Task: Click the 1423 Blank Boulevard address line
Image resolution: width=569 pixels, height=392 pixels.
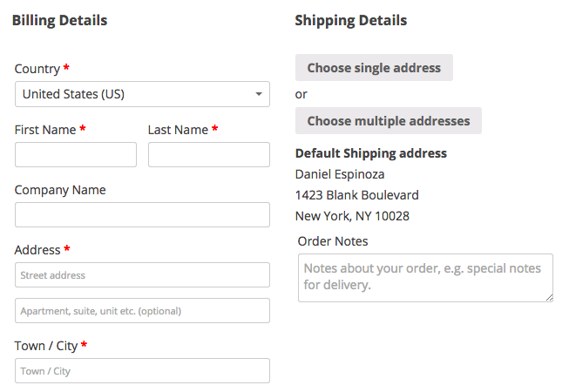Action: (x=357, y=195)
